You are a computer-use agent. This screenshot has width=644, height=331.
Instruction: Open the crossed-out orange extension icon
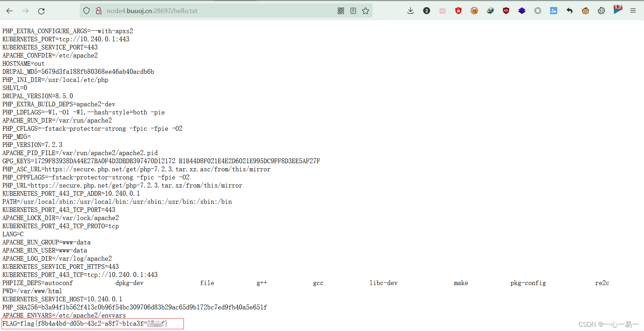(474, 11)
